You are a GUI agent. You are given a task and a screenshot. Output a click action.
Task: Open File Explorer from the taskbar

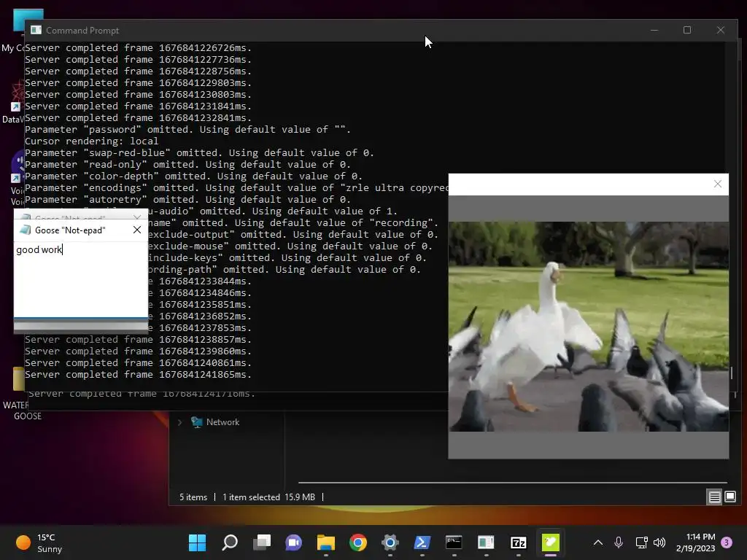pos(326,542)
